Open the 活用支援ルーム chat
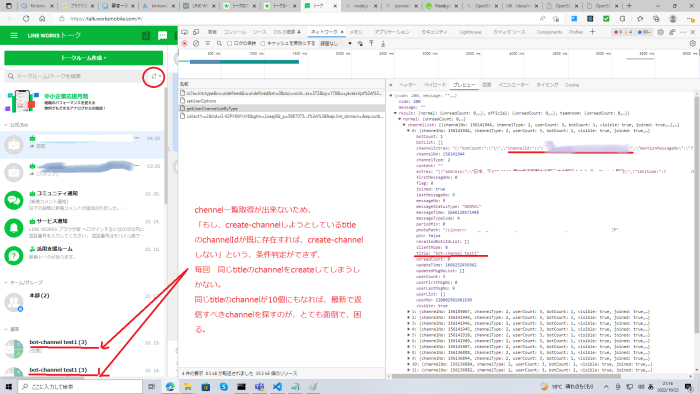 [83, 255]
